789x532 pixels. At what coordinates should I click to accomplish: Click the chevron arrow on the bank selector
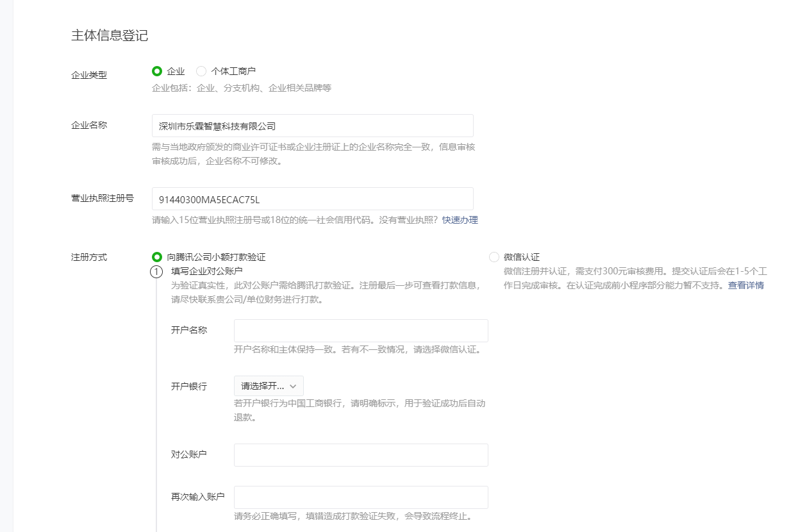point(294,386)
